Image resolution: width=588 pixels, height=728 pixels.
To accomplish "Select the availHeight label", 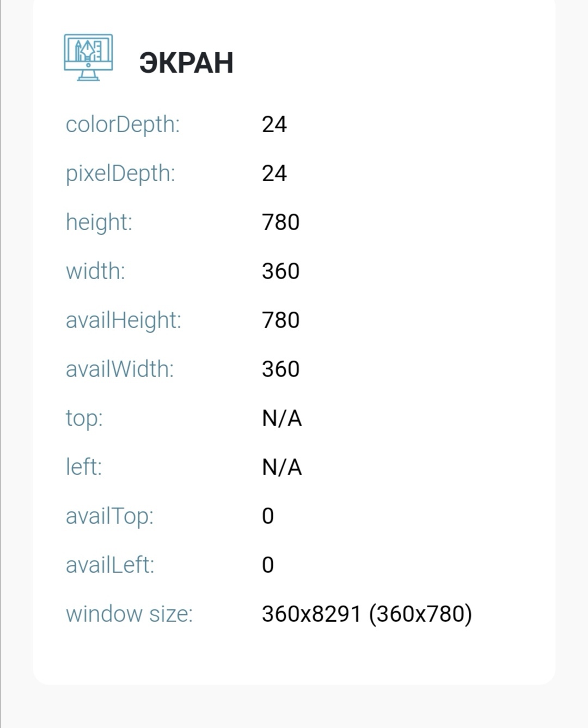I will point(123,320).
